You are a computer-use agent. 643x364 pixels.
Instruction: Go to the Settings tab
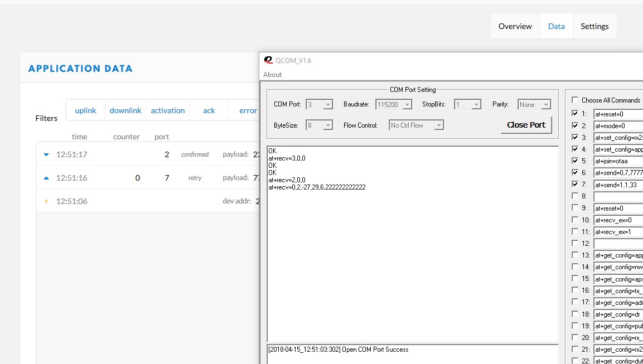tap(594, 26)
